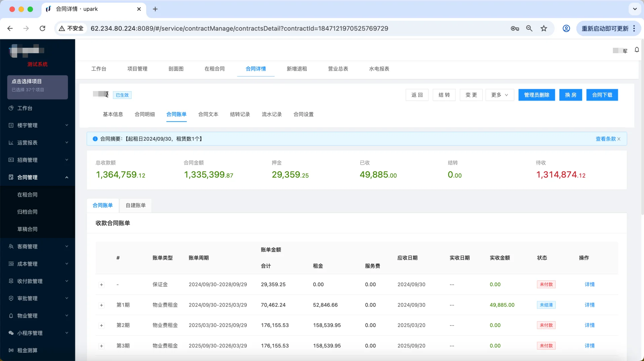This screenshot has width=644, height=361.
Task: Expand the 第1期 bill row
Action: coord(101,305)
